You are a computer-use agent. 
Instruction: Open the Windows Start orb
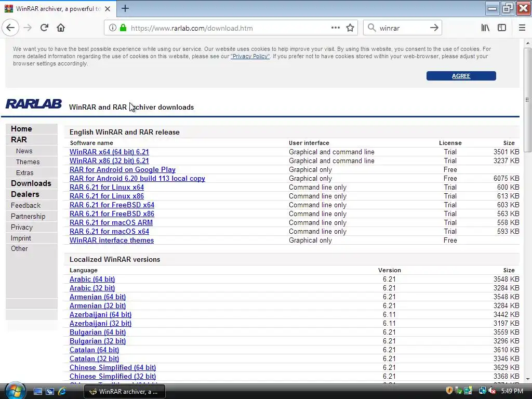coord(15,391)
